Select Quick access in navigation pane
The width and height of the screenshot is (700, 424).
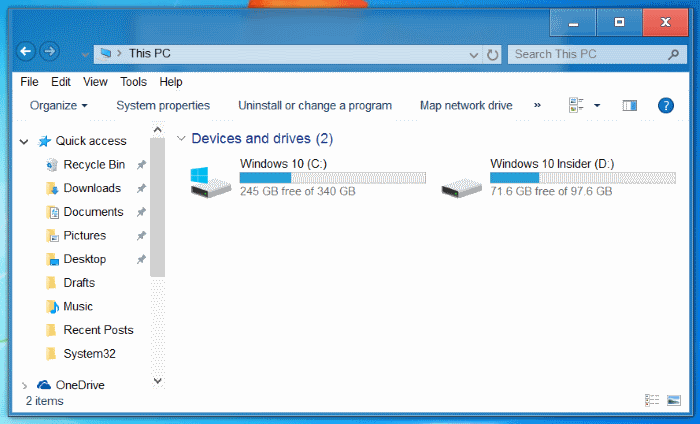tap(91, 141)
